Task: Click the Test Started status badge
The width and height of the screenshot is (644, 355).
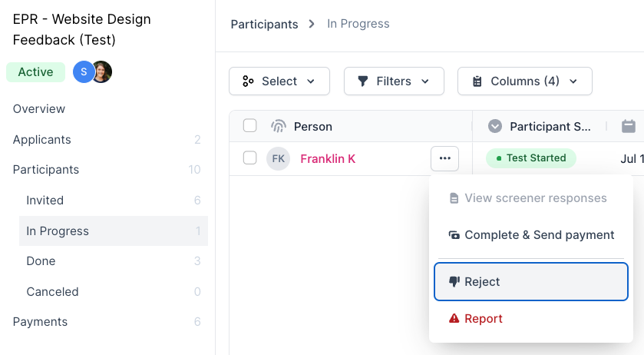Action: click(x=530, y=158)
